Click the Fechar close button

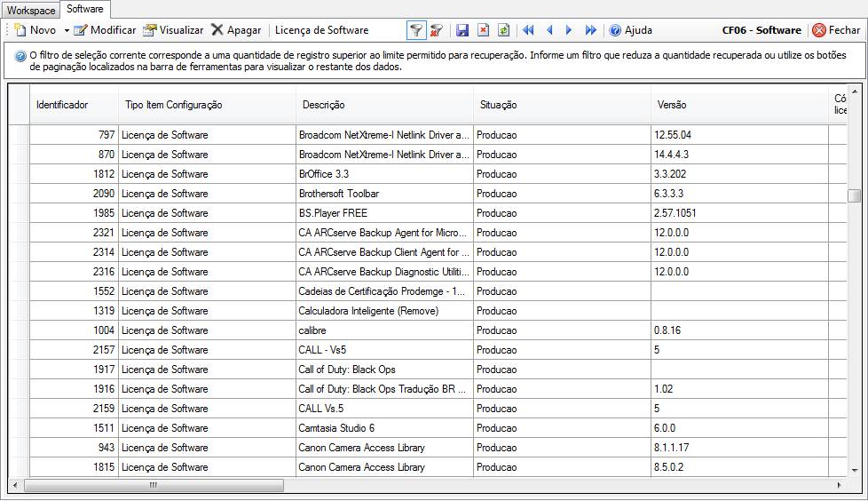[836, 30]
